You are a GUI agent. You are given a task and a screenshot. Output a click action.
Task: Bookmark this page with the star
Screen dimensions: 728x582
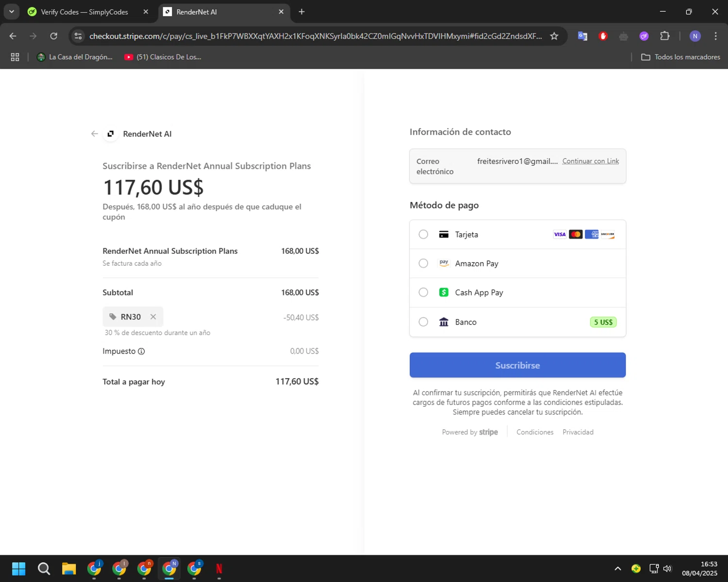pyautogui.click(x=554, y=36)
